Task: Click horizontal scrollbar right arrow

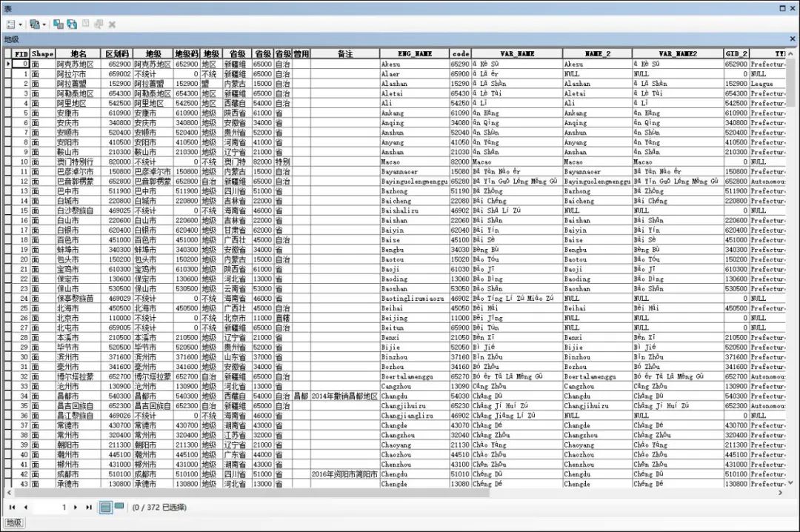Action: (x=780, y=493)
